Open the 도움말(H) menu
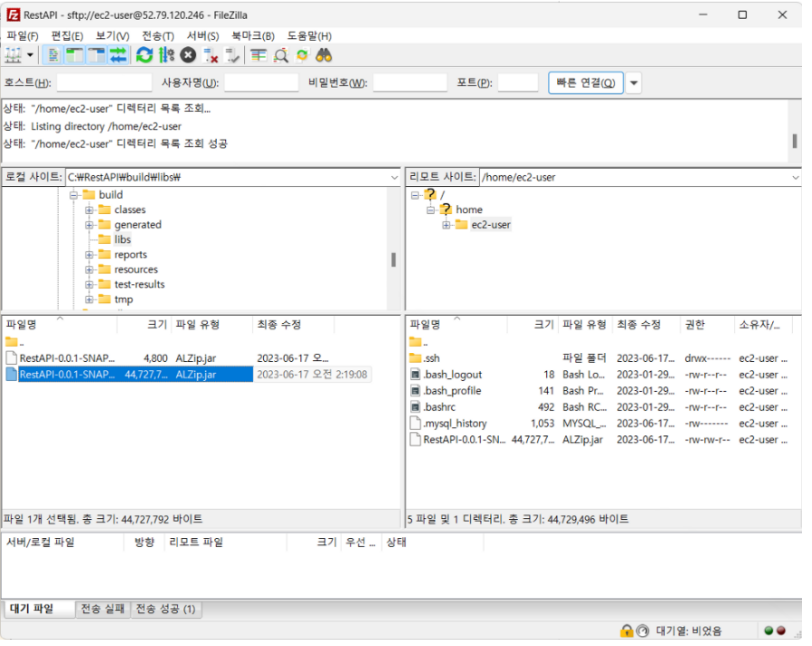Screen dimensions: 812x646 click(309, 35)
